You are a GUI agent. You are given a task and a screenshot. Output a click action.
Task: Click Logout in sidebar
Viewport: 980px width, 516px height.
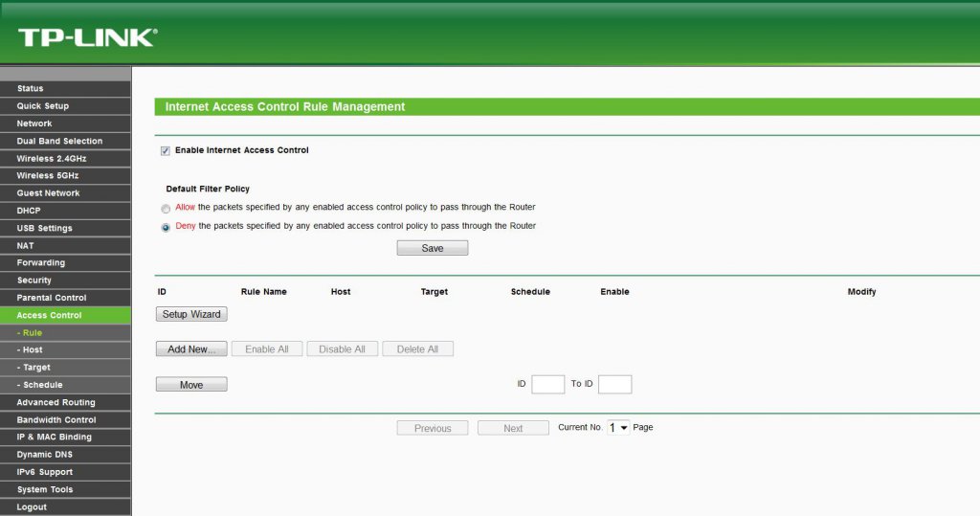coord(65,506)
